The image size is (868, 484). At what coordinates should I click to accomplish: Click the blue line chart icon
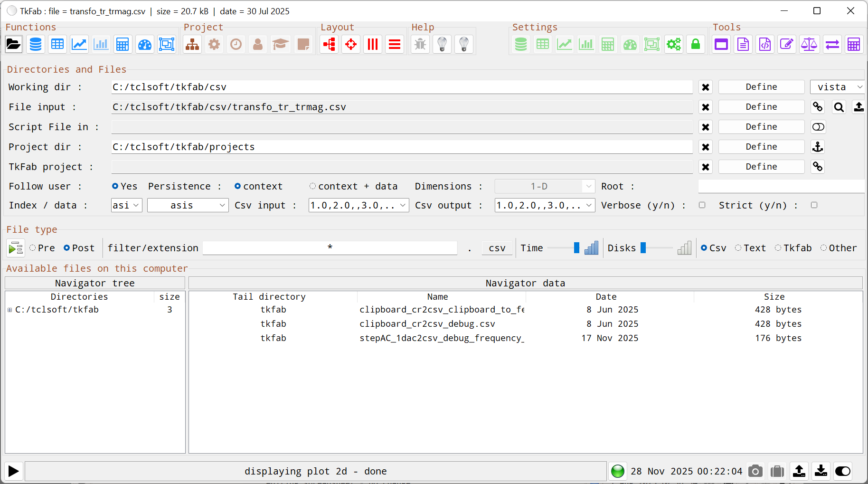pos(79,45)
